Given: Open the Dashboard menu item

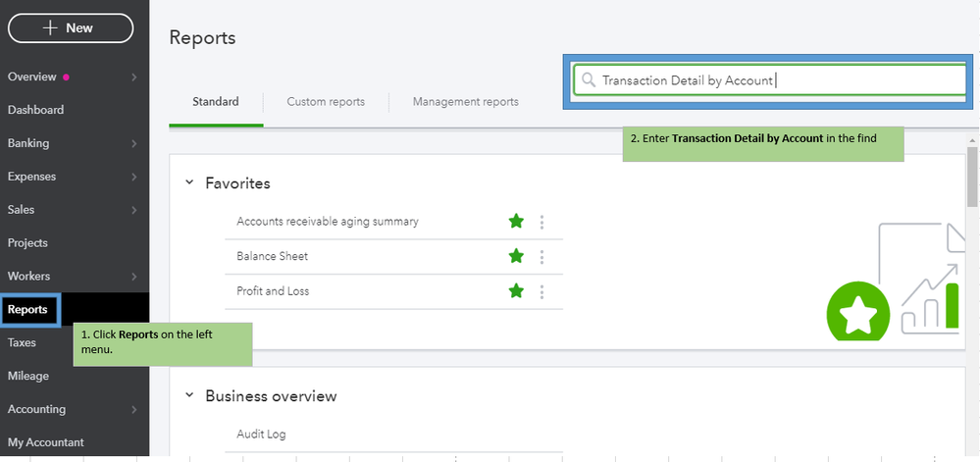Looking at the screenshot, I should click(x=35, y=110).
